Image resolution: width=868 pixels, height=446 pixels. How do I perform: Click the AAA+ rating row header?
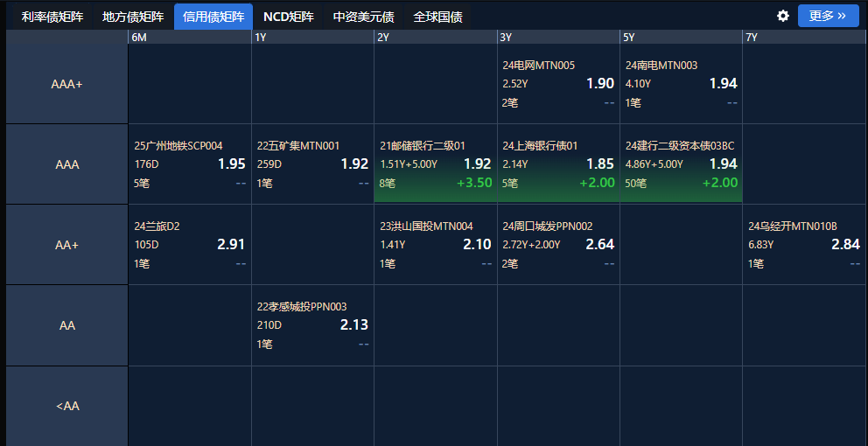(x=67, y=84)
